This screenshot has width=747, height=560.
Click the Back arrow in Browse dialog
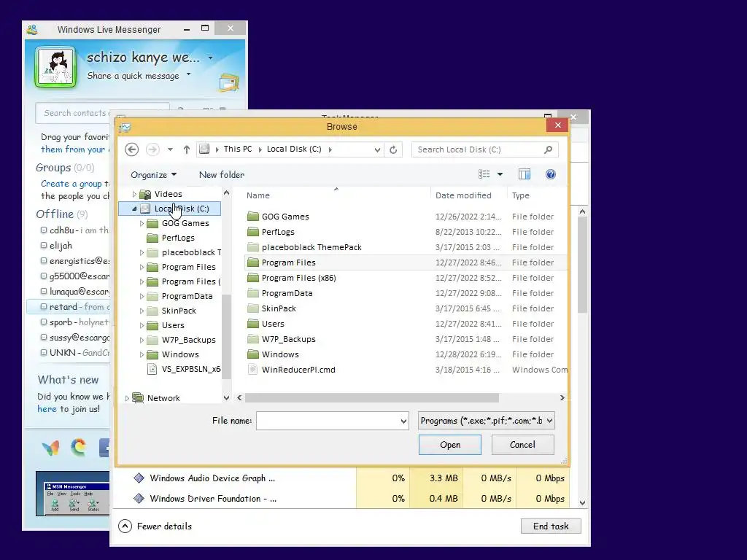(131, 149)
